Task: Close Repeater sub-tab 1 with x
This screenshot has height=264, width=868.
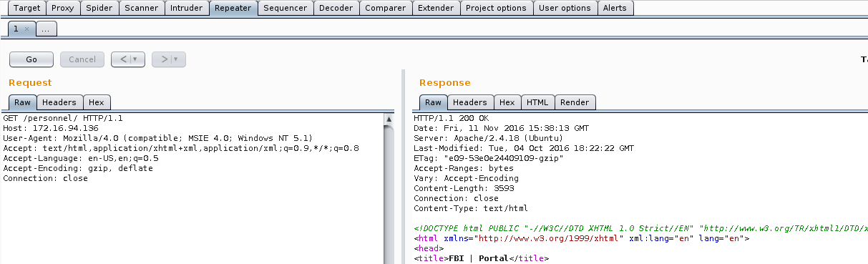Action: point(26,29)
